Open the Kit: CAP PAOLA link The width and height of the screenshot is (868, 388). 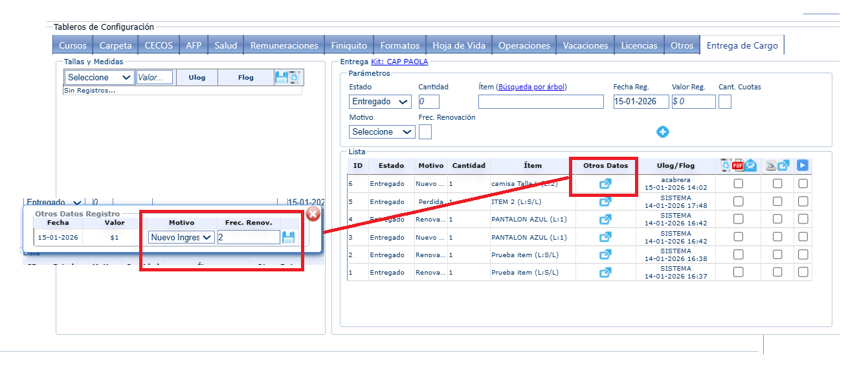click(x=399, y=62)
